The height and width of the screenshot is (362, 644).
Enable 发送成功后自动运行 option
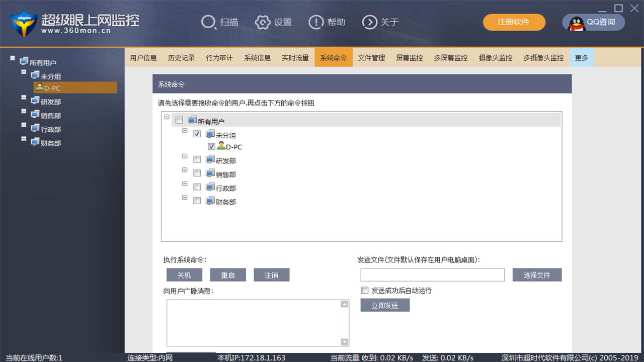(x=364, y=290)
